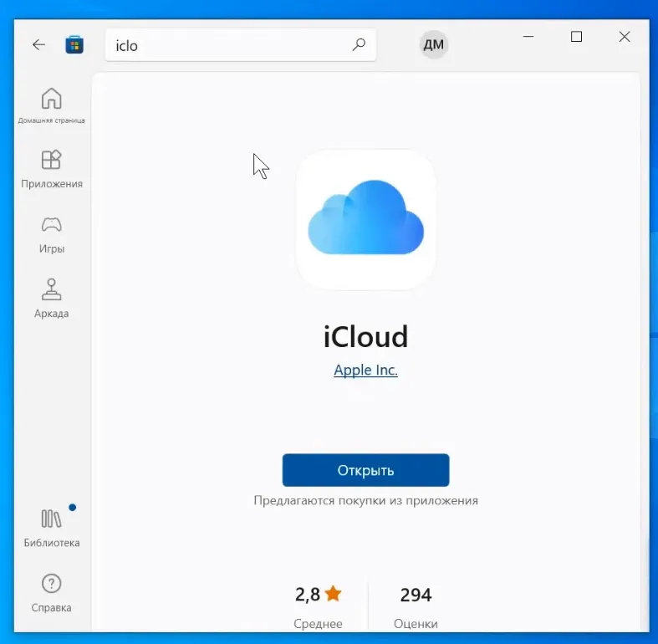658x644 pixels.
Task: Click the Среднее label under rating
Action: [318, 624]
